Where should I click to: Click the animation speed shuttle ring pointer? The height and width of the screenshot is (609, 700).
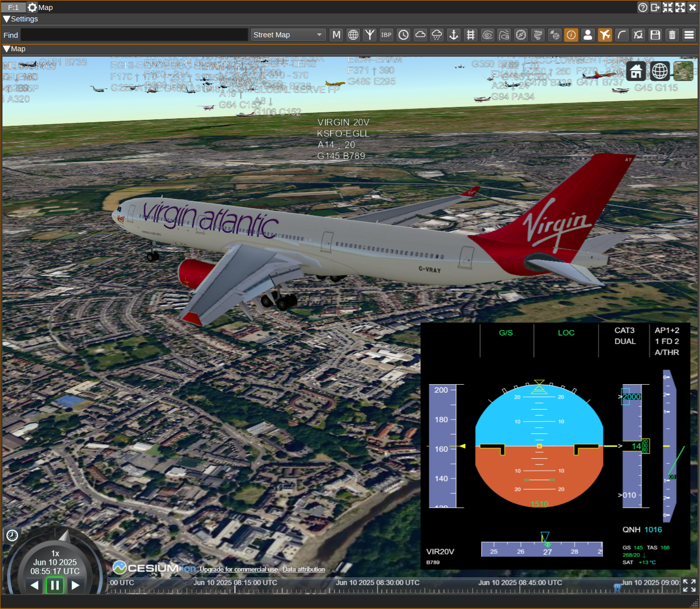tap(65, 535)
